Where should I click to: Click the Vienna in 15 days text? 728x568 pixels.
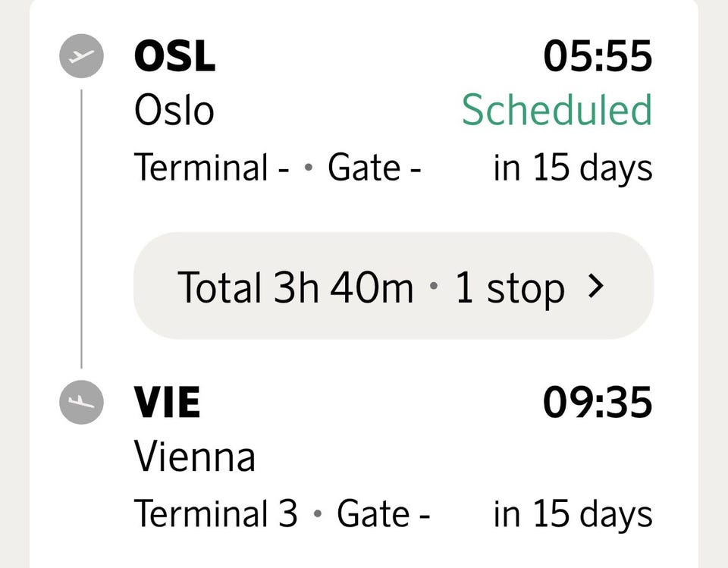(x=573, y=516)
